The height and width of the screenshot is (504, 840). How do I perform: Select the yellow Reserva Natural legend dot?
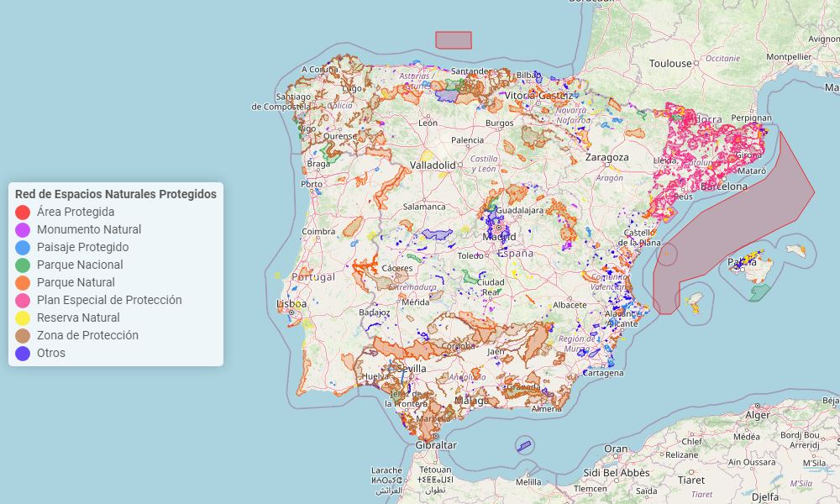coord(24,318)
